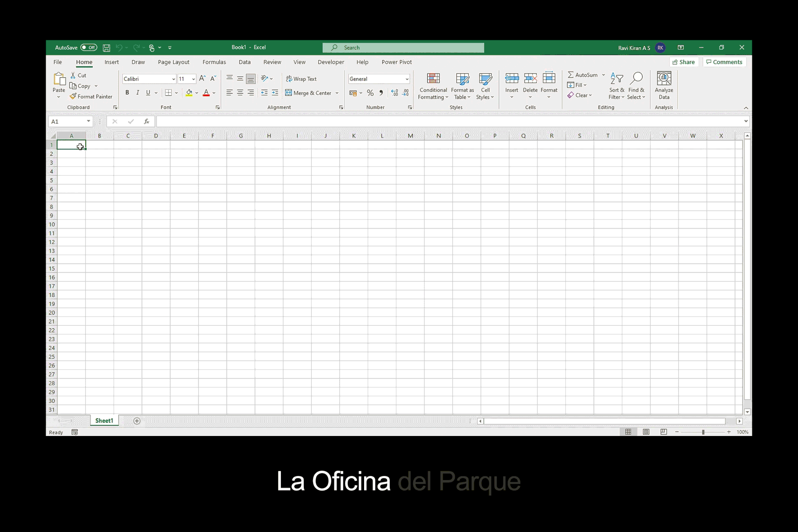Apply Percent Style formatting
798x532 pixels.
pos(370,93)
